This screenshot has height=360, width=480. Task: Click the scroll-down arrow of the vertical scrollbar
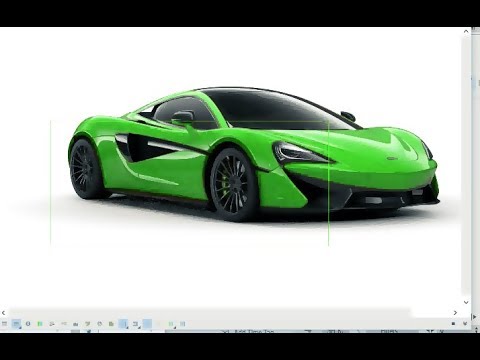pyautogui.click(x=466, y=302)
